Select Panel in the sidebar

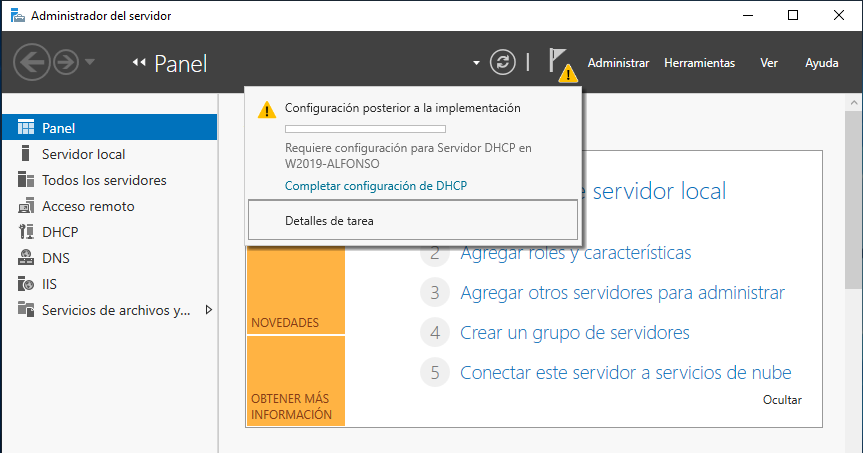[110, 127]
